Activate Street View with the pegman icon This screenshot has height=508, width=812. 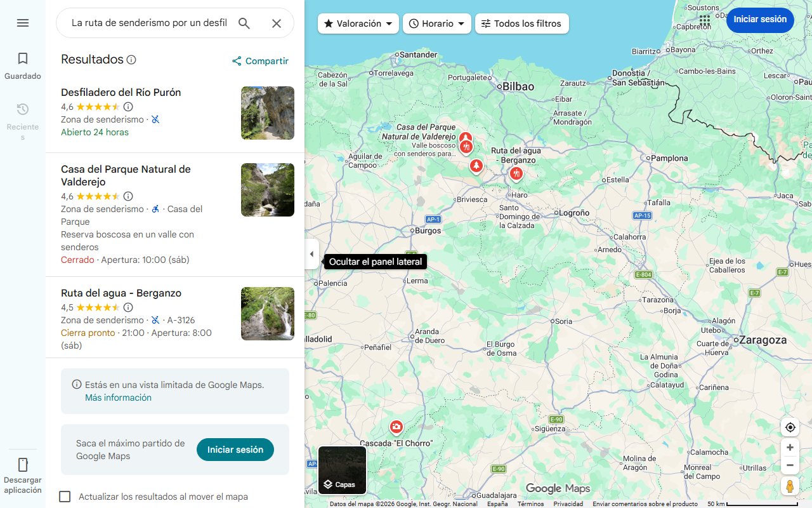(x=790, y=486)
